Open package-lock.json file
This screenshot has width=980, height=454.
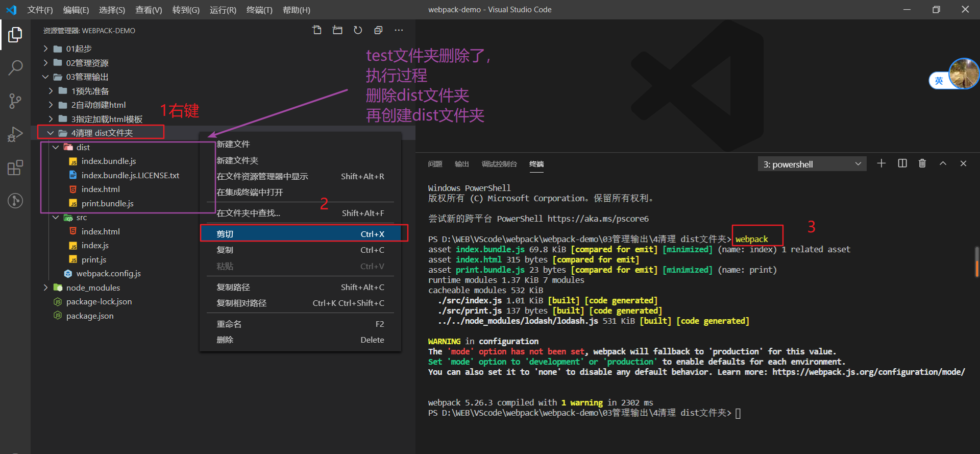(99, 302)
